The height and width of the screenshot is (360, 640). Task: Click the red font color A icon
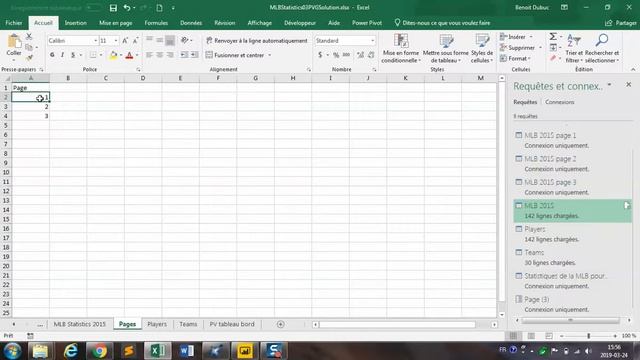click(x=129, y=55)
